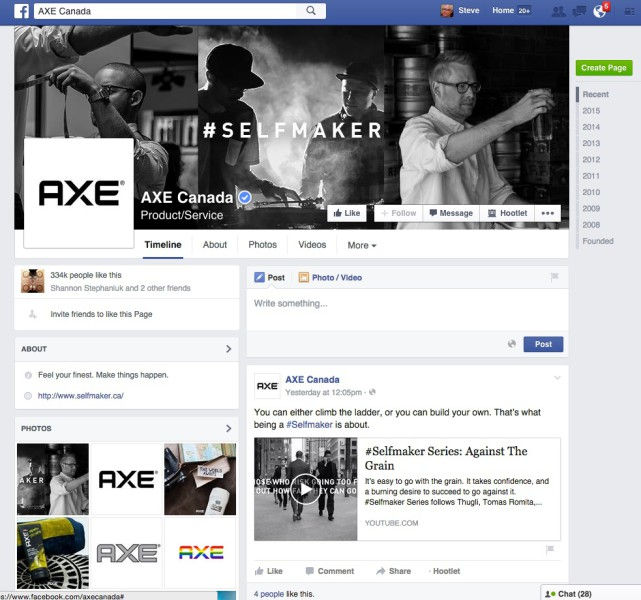
Task: Click the verified badge next to AXE Canada
Action: [x=244, y=197]
